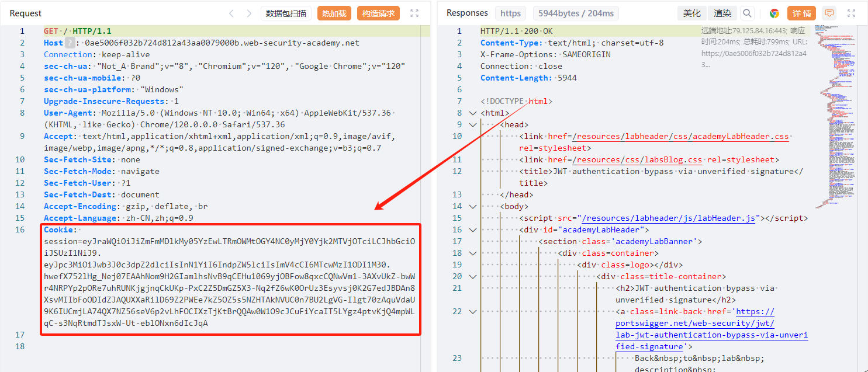This screenshot has width=868, height=372.
Task: Click the previous request left arrow
Action: click(x=231, y=13)
